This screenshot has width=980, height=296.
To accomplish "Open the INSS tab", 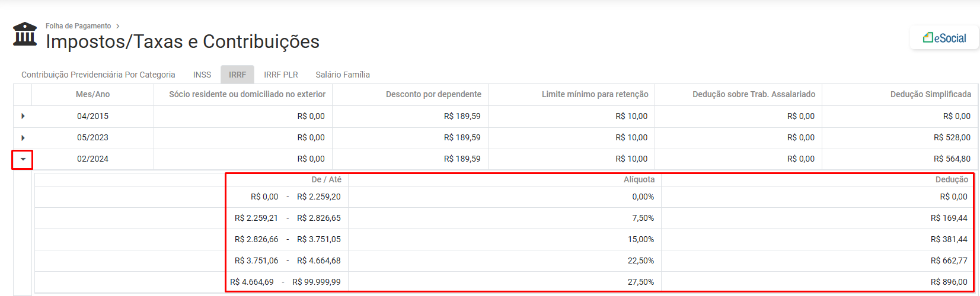I will (x=202, y=75).
